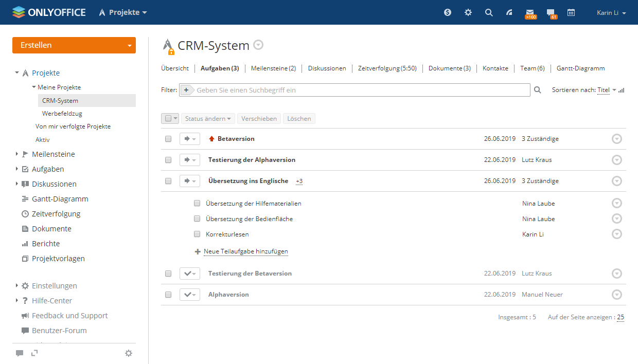Open the Mail icon in top bar

tap(530, 12)
